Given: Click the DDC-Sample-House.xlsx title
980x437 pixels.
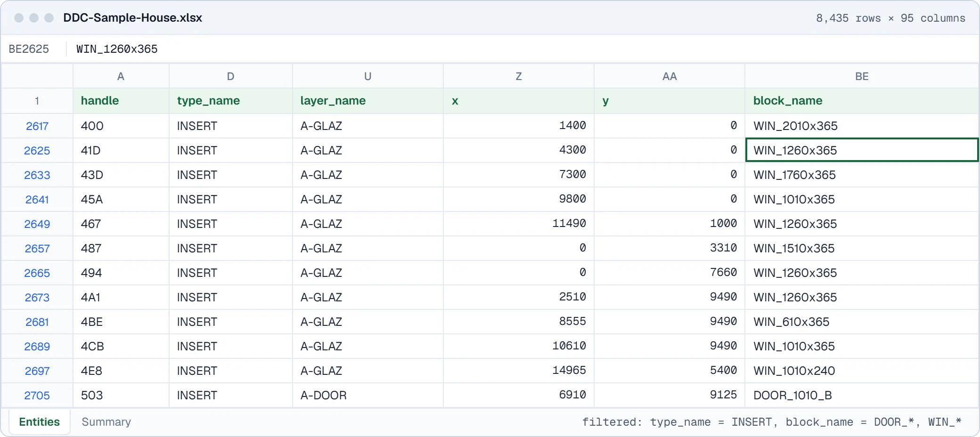Looking at the screenshot, I should (x=133, y=18).
